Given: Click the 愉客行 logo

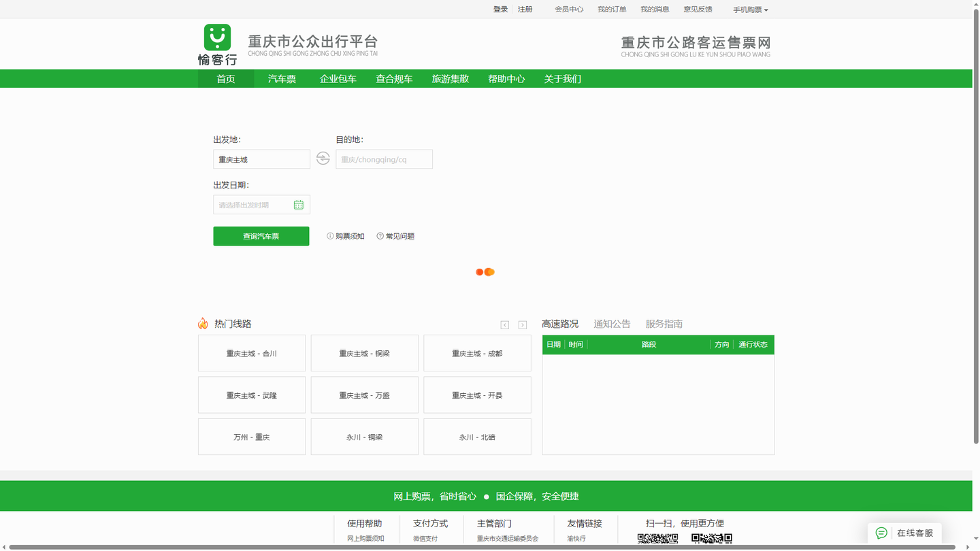Looking at the screenshot, I should [x=217, y=44].
